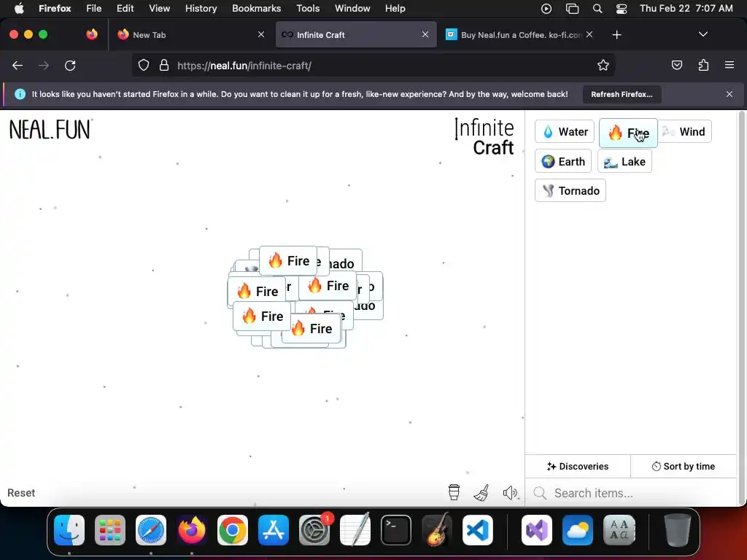Open the NEAL.FUN logo link
Viewport: 747px width, 560px height.
pyautogui.click(x=50, y=130)
